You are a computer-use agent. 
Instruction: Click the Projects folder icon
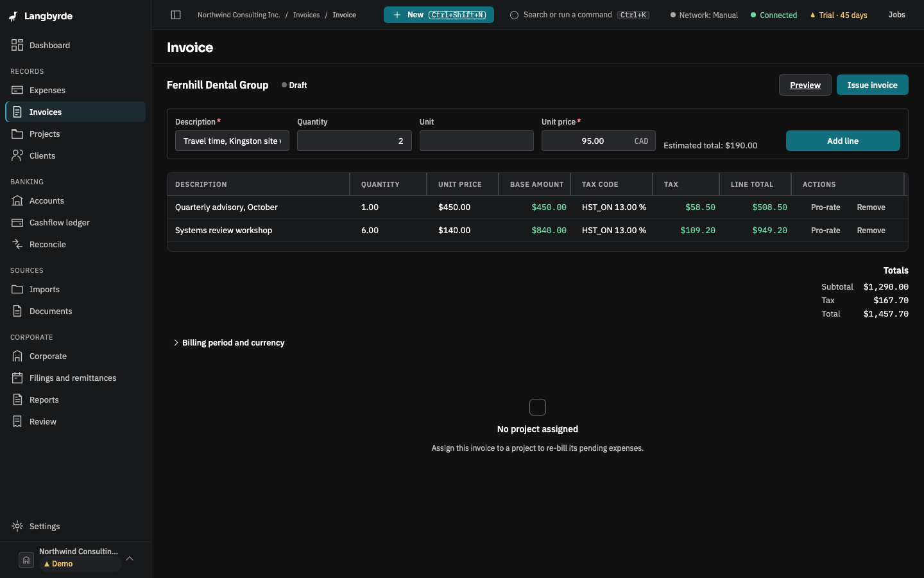17,134
